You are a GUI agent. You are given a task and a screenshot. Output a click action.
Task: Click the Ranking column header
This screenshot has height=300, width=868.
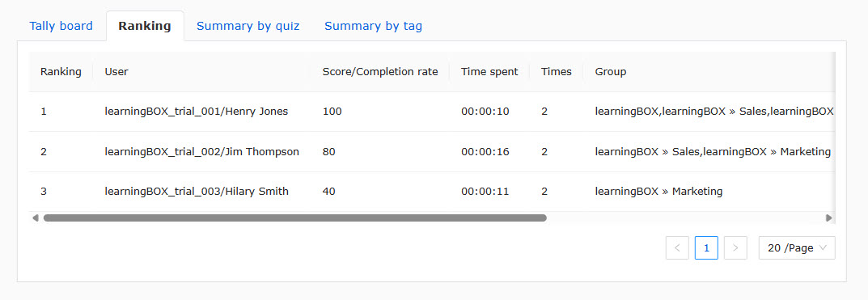61,71
